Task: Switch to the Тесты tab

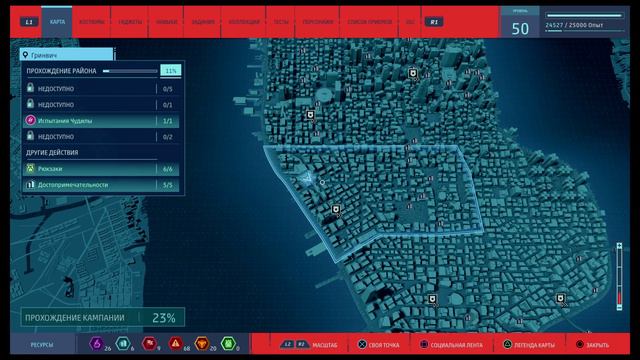Action: click(x=281, y=22)
